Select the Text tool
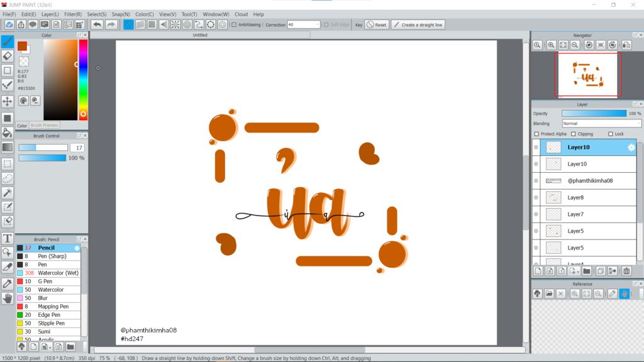The width and height of the screenshot is (644, 362). click(8, 238)
